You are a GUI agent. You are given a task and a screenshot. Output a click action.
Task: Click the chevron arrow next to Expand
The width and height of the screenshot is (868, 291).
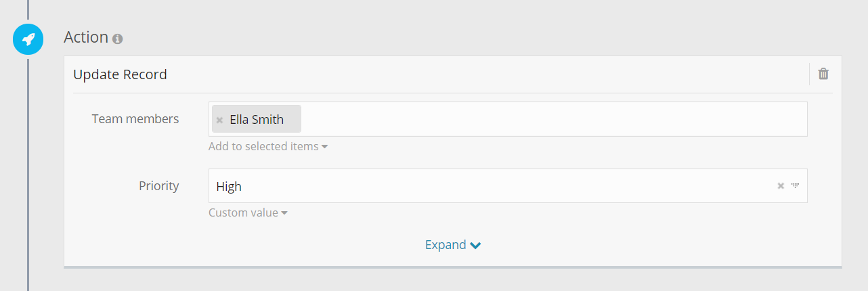[x=475, y=246]
